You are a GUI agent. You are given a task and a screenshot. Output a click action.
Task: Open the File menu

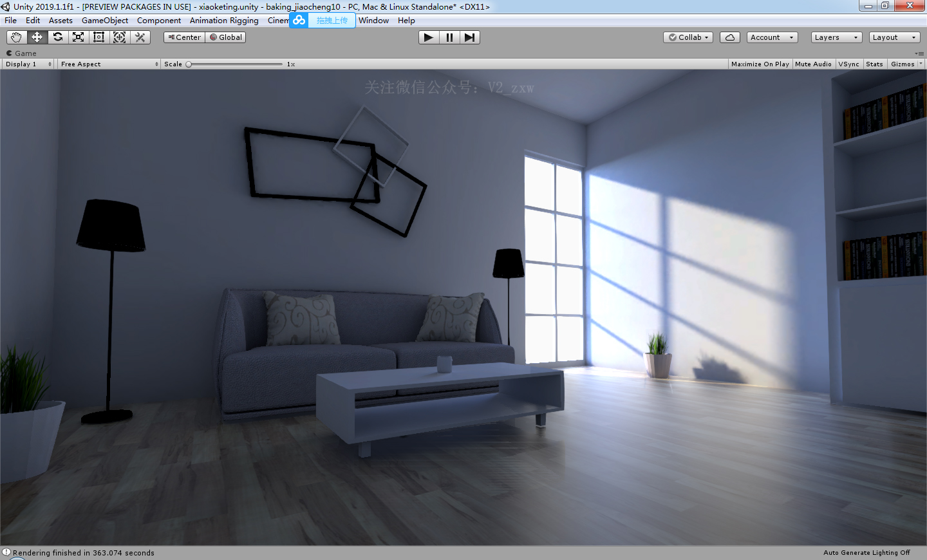(x=11, y=21)
